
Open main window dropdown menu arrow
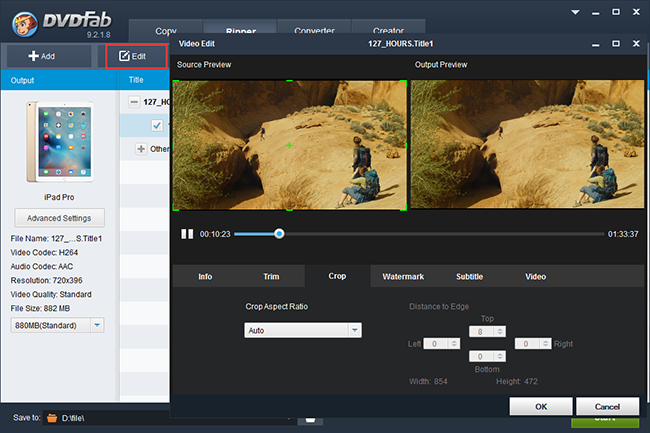tap(575, 12)
